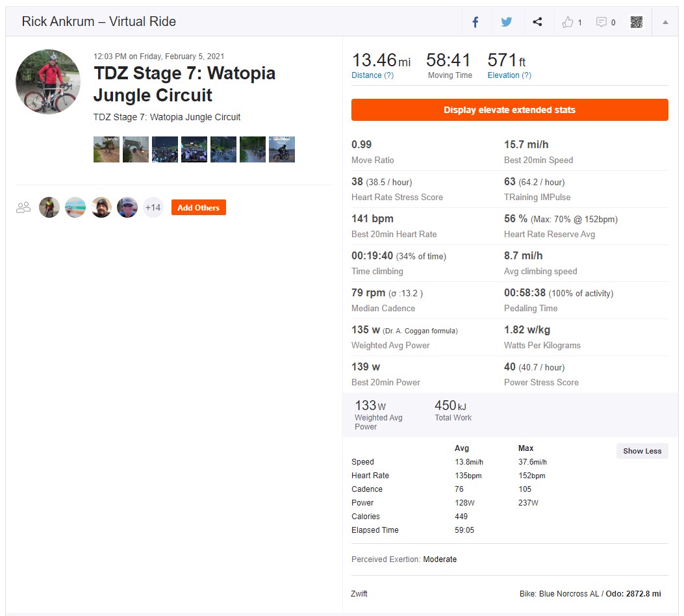The width and height of the screenshot is (684, 616).
Task: Open the first ride photo thumbnail
Action: coord(107,149)
